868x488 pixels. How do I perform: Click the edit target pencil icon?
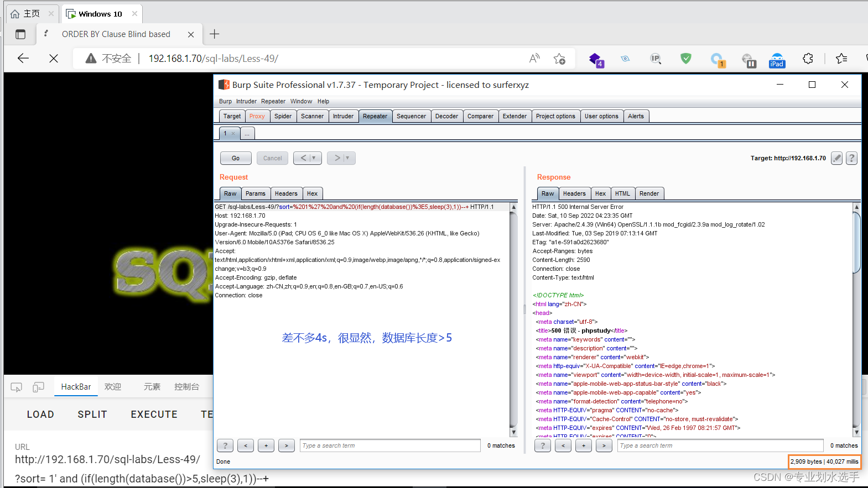pos(837,158)
